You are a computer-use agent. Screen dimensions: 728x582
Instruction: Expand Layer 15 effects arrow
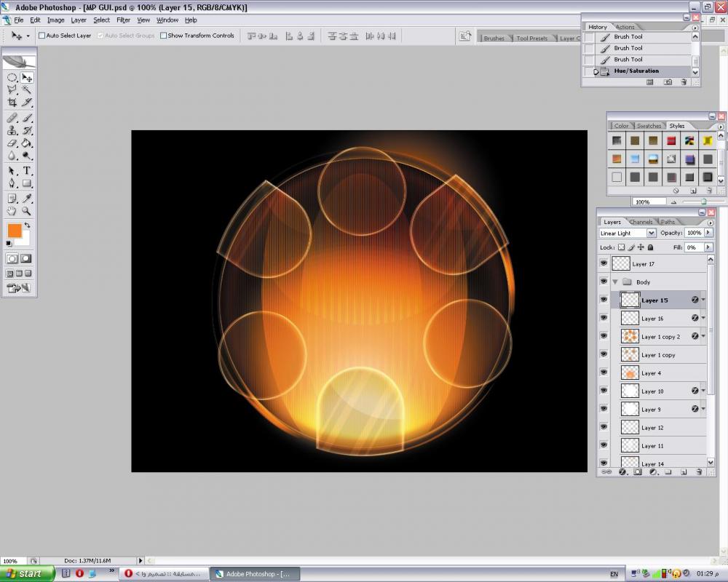(x=703, y=300)
